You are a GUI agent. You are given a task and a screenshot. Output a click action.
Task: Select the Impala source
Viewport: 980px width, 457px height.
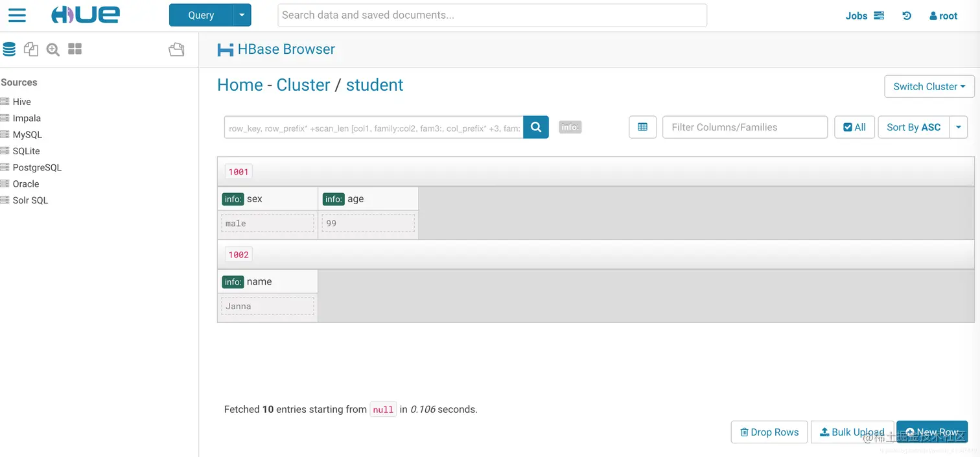coord(27,118)
